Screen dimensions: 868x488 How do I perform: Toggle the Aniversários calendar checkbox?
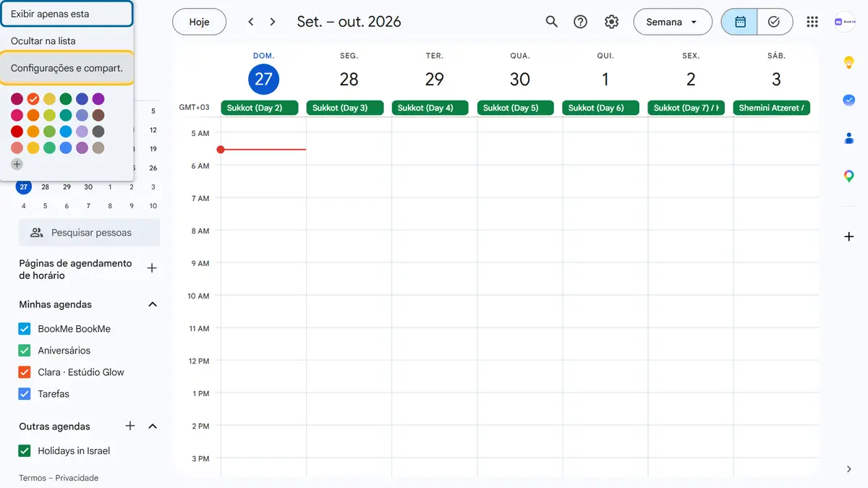24,351
